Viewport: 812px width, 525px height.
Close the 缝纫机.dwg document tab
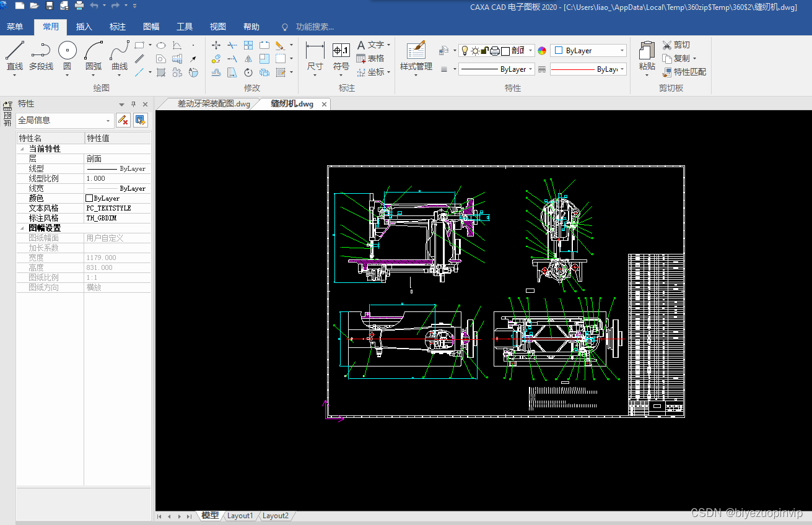324,104
